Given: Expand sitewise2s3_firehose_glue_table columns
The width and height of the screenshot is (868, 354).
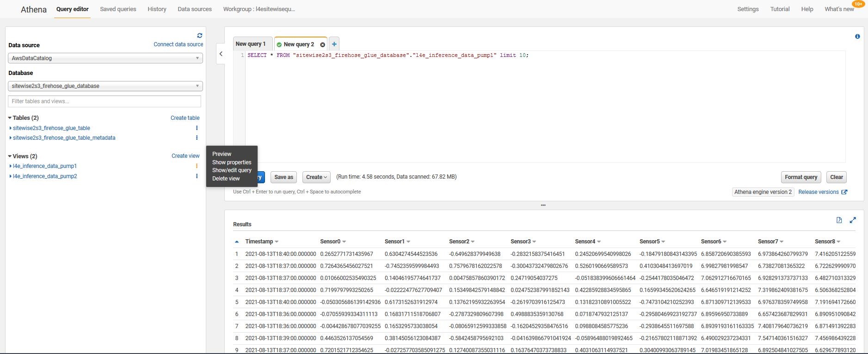Looking at the screenshot, I should point(11,128).
